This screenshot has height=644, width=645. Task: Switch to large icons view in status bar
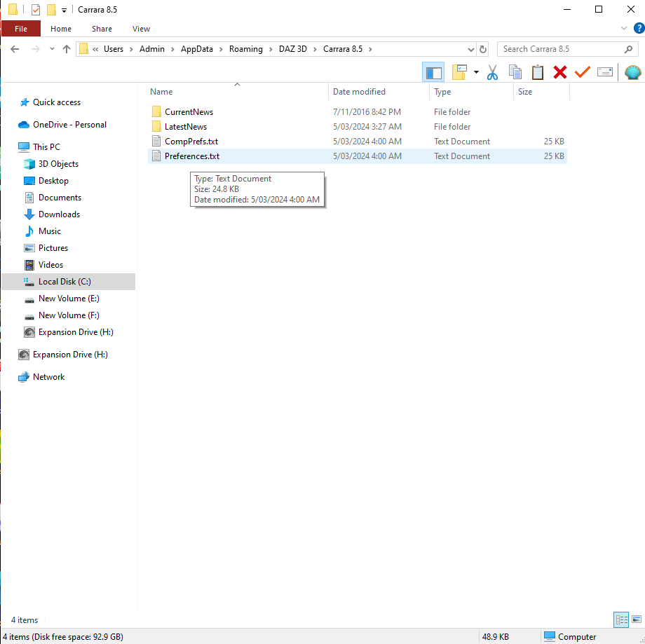(x=636, y=619)
